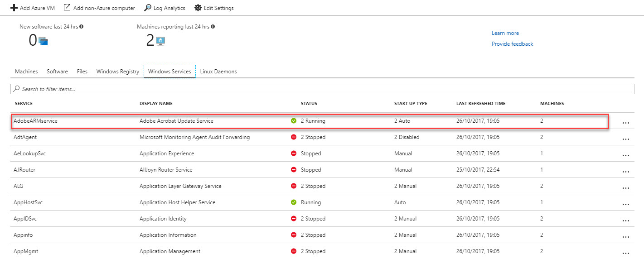
Task: Switch to the Machines tab
Action: (x=26, y=72)
